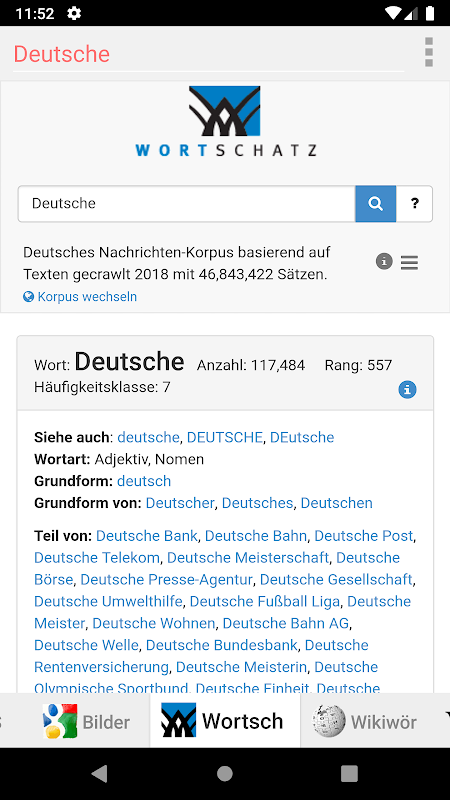Follow the Grundform link deutsch
The width and height of the screenshot is (450, 800).
[144, 481]
